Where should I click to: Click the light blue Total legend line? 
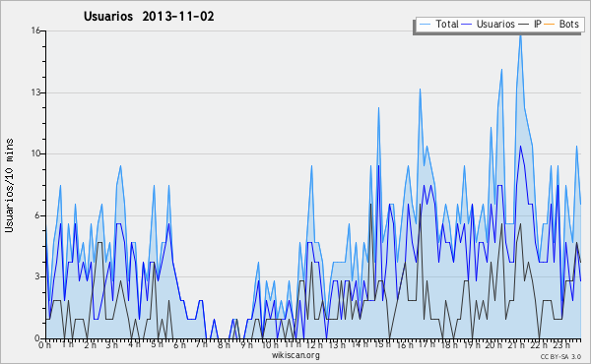coord(425,25)
